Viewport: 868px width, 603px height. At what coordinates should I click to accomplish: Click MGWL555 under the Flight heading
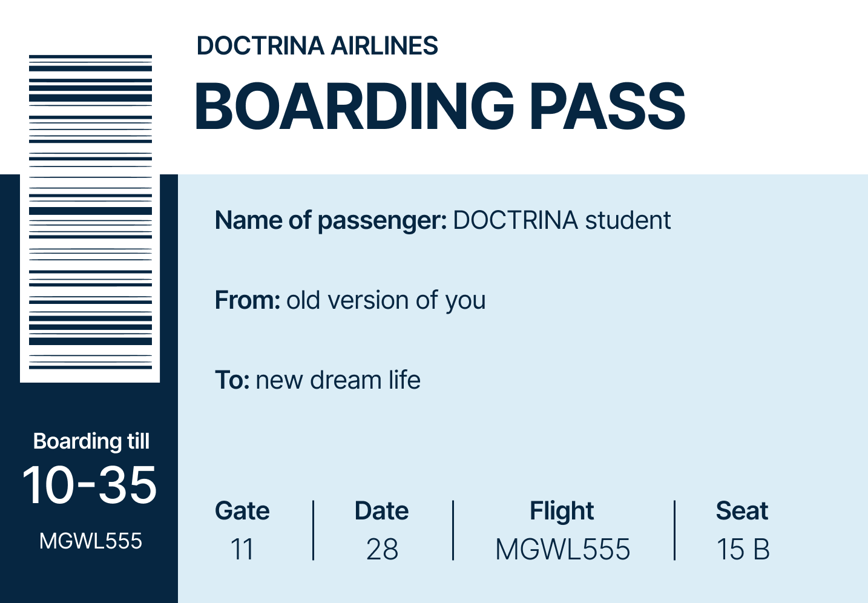click(562, 550)
